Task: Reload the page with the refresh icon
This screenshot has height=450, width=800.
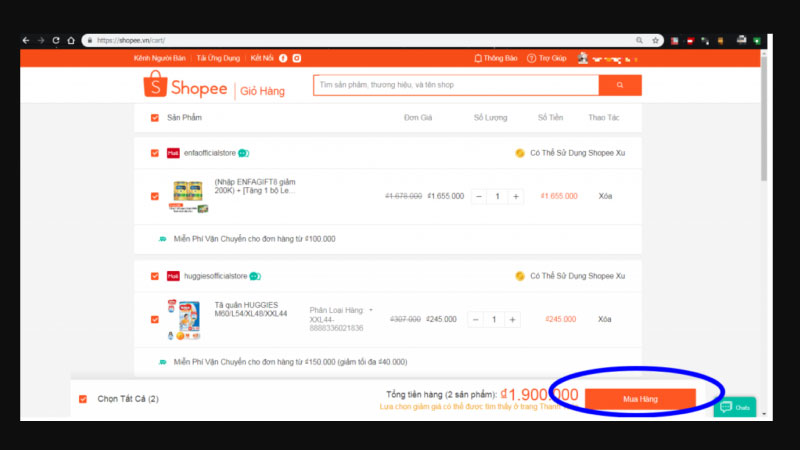Action: pyautogui.click(x=56, y=40)
